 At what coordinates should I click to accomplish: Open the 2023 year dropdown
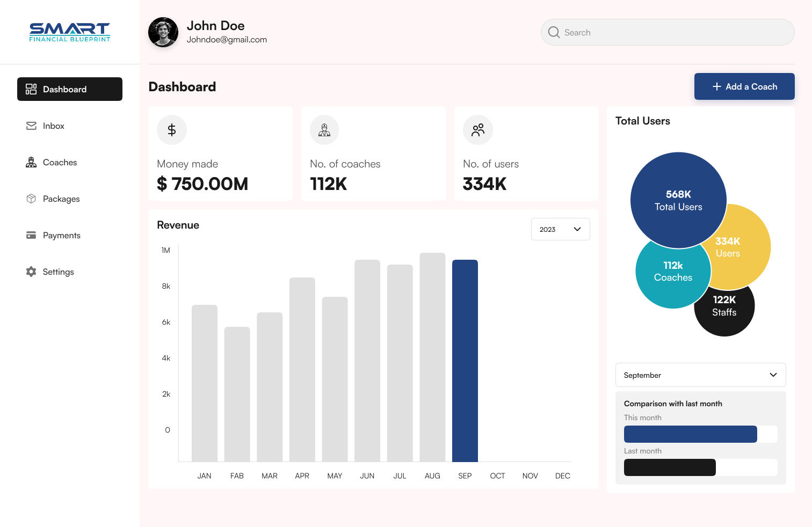tap(560, 229)
